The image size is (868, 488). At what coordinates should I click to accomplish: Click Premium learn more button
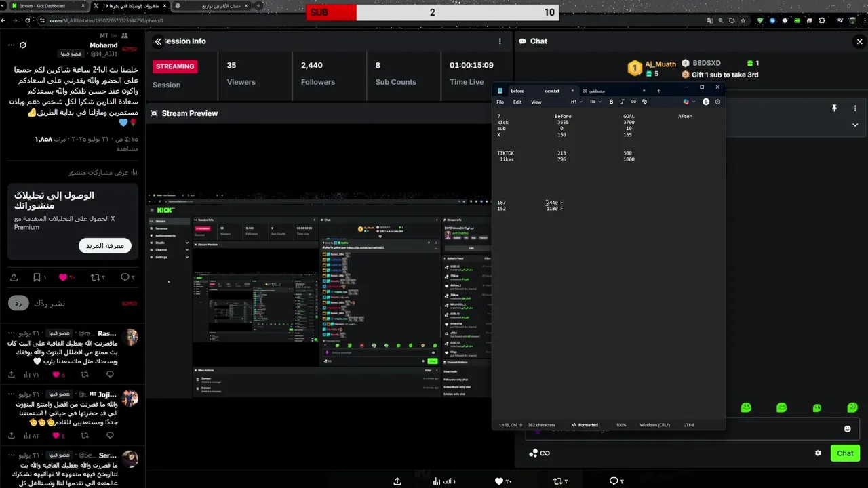(105, 245)
